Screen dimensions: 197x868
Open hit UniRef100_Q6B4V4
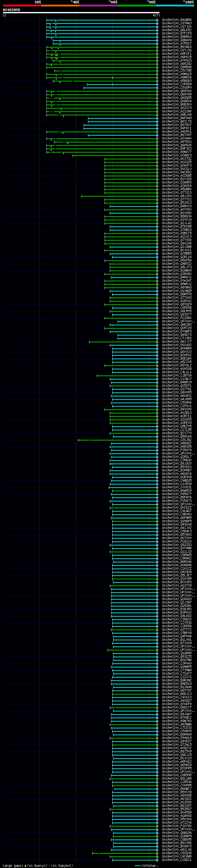pyautogui.click(x=177, y=40)
